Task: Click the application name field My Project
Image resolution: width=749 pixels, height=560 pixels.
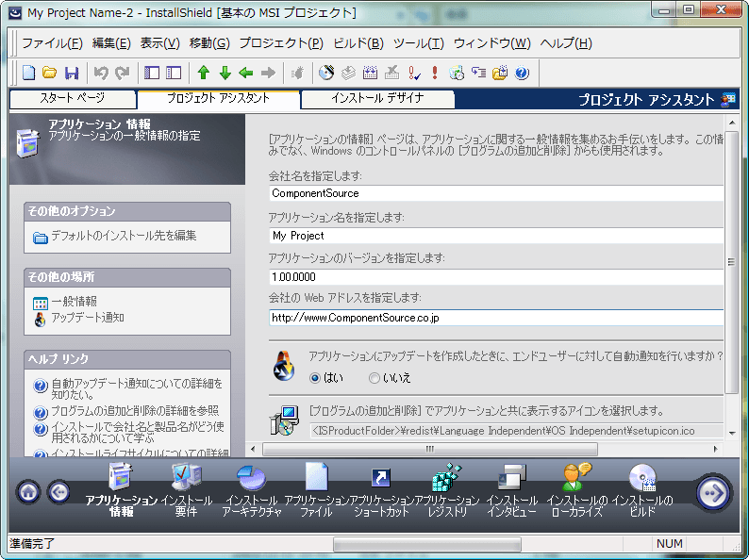Action: pyautogui.click(x=496, y=236)
